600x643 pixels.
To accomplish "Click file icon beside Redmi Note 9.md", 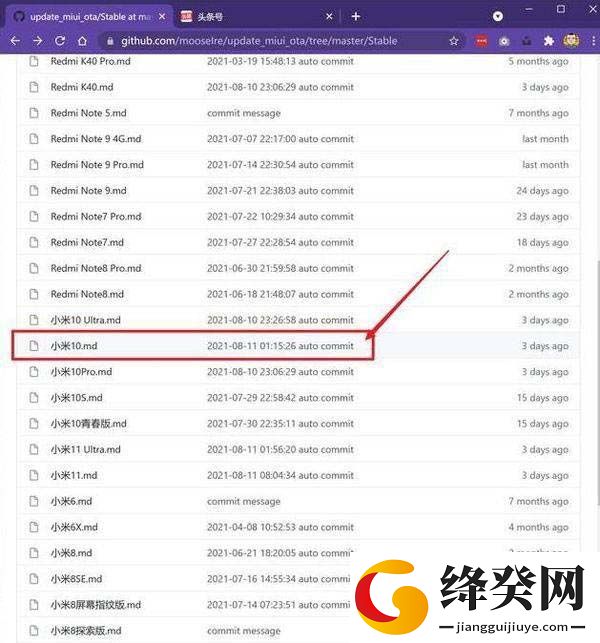I will [x=34, y=191].
